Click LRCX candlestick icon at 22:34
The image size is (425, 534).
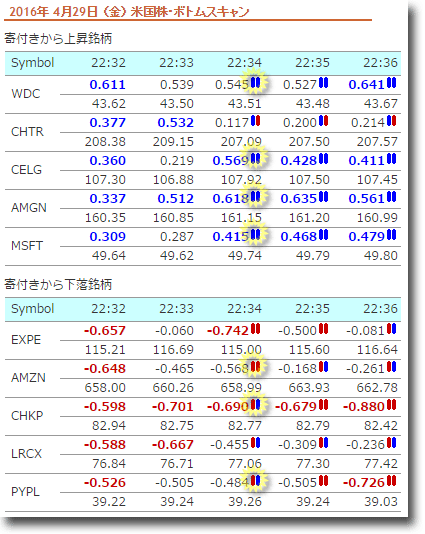255,443
